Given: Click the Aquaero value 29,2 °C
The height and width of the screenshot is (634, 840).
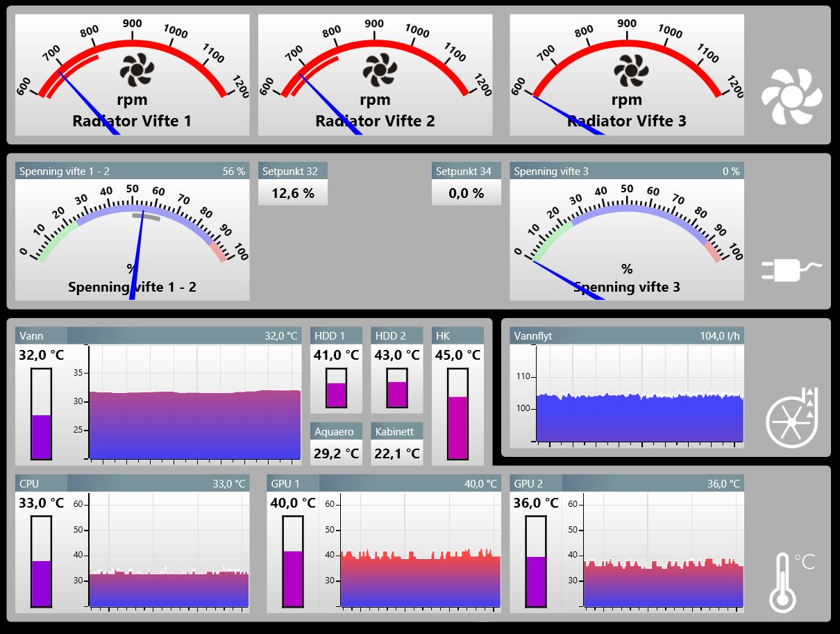Looking at the screenshot, I should coord(336,453).
